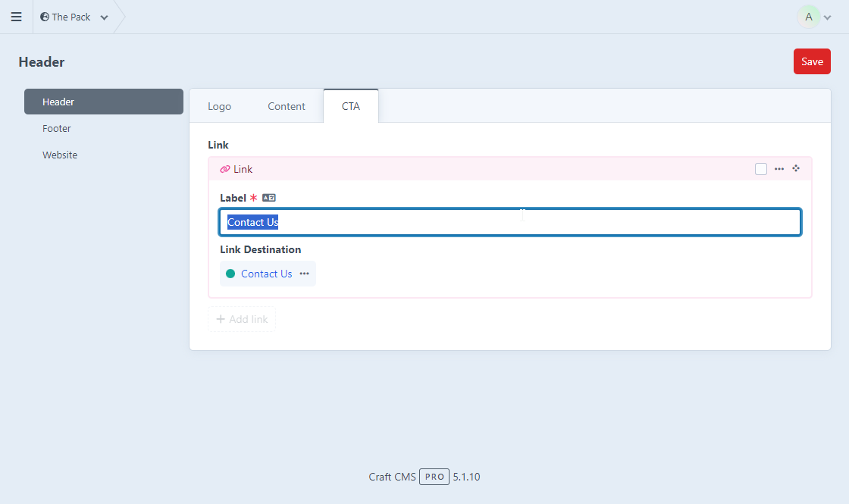This screenshot has width=849, height=504.
Task: Go to Footer in the sidebar
Action: (57, 128)
